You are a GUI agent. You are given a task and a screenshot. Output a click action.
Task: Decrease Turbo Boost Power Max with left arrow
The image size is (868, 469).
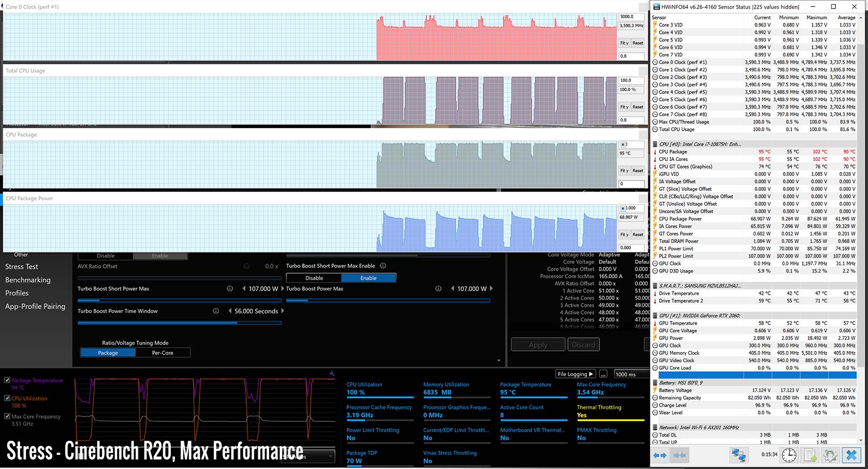point(452,288)
